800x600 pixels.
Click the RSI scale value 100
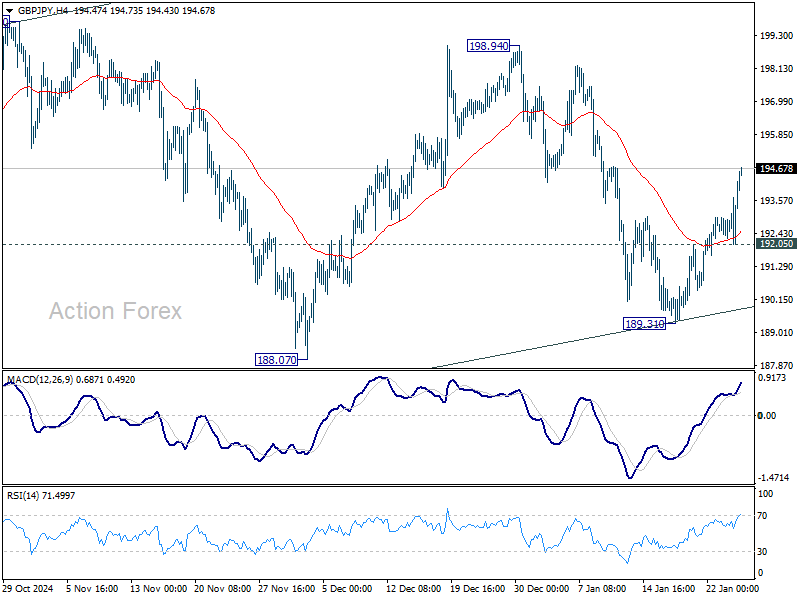point(766,493)
